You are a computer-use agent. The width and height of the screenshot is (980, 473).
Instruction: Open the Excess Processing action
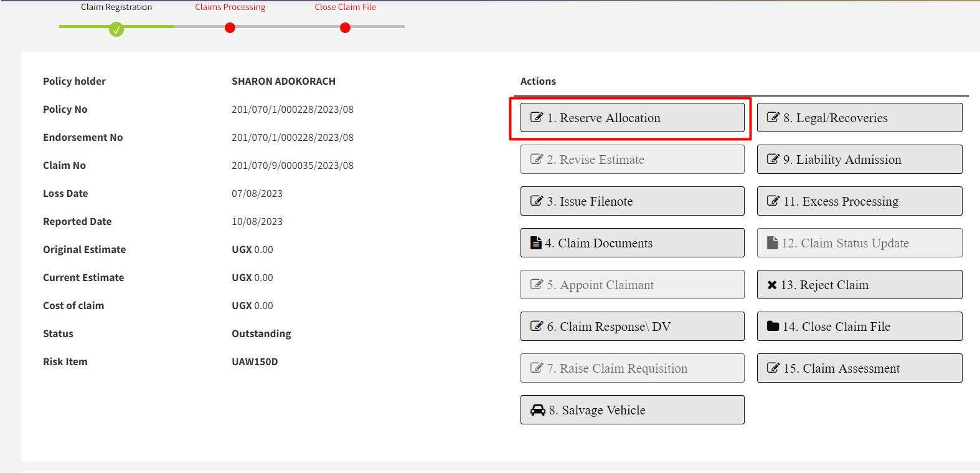click(x=859, y=201)
